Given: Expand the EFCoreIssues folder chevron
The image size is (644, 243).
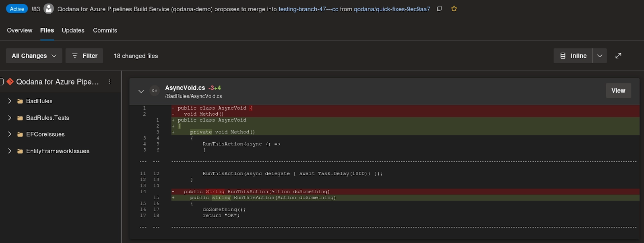Looking at the screenshot, I should point(10,134).
